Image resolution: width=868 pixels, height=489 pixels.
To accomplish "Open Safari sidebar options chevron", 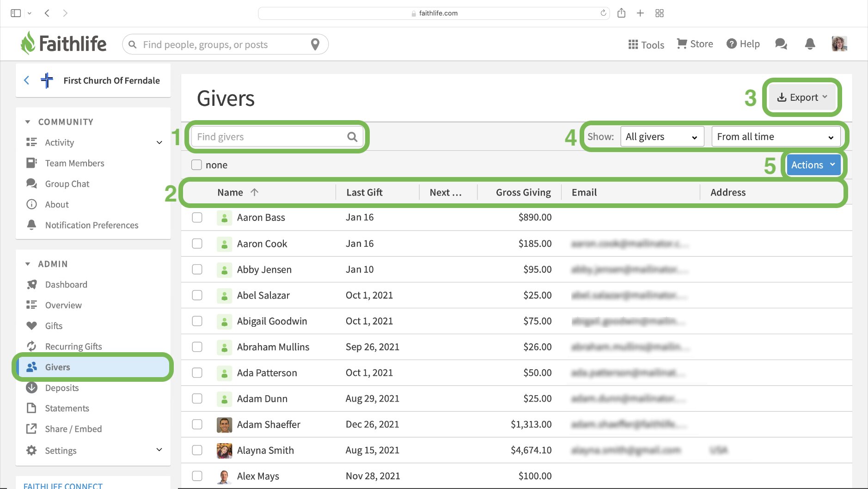I will click(30, 13).
